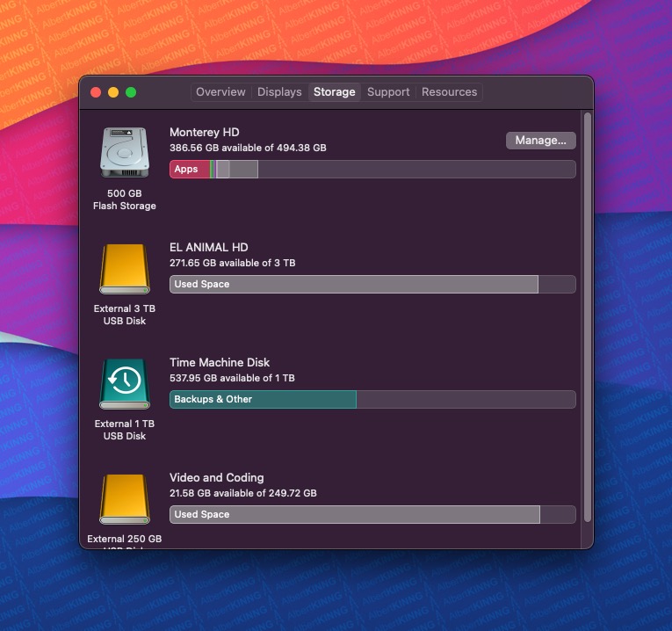The width and height of the screenshot is (672, 631).
Task: Click '21.58 GB available of 249.72 GB'
Action: click(x=243, y=493)
